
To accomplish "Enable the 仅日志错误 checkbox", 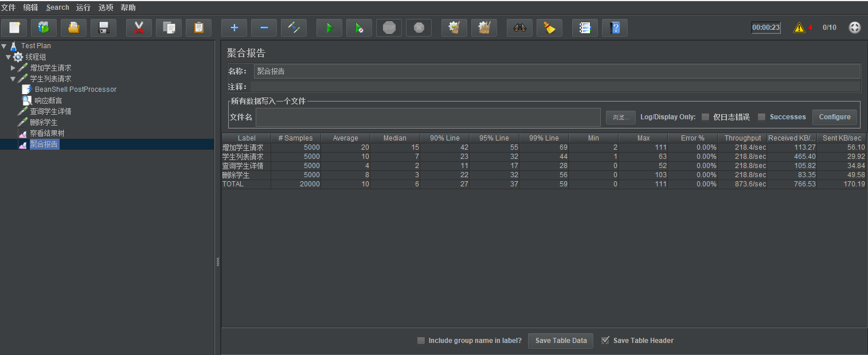I will pos(705,117).
